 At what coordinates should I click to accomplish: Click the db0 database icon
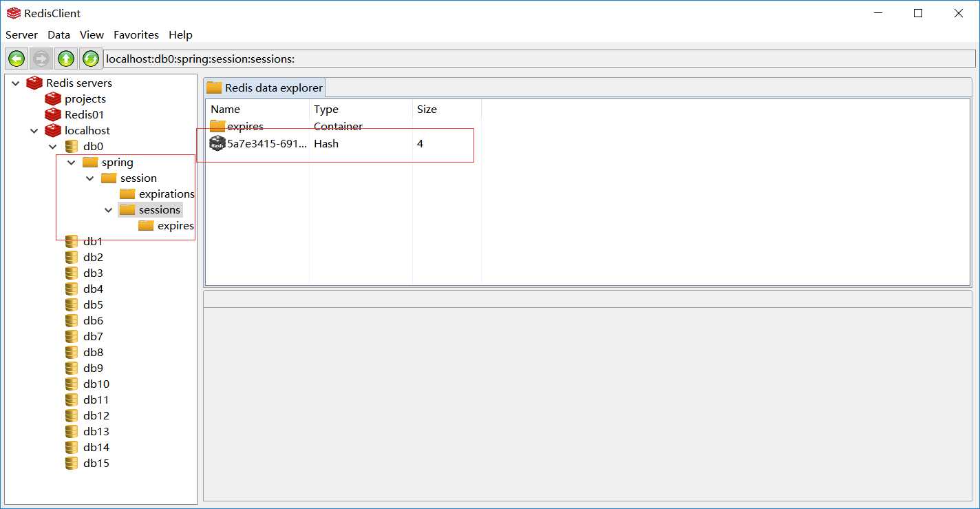(x=72, y=146)
